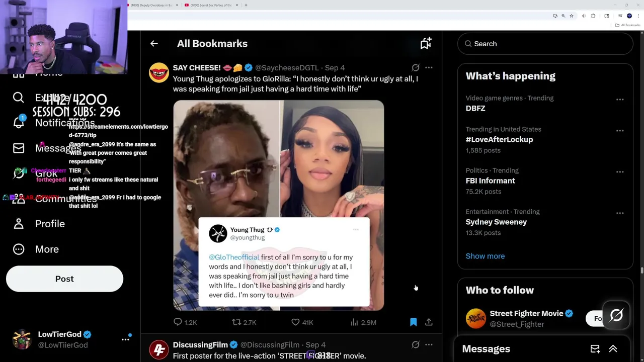Click Show more under trends
The height and width of the screenshot is (362, 644).
(485, 256)
